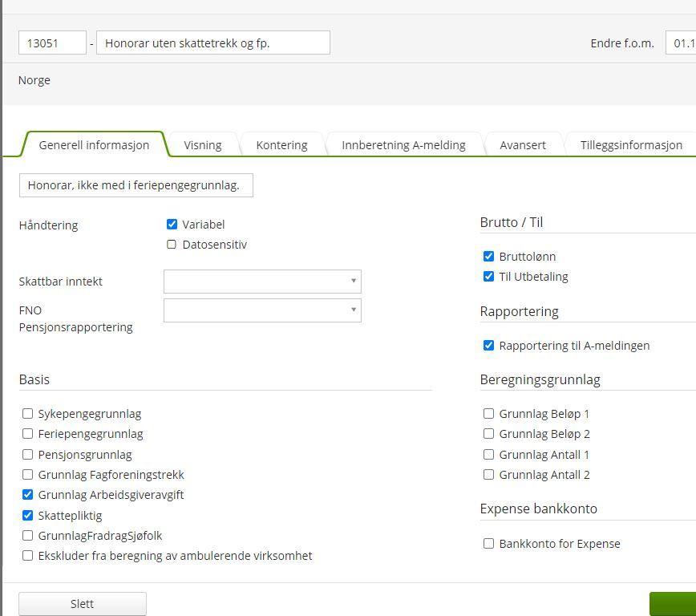Open the FNO Pensjonsrapportering dropdown
The width and height of the screenshot is (696, 616).
click(x=262, y=310)
